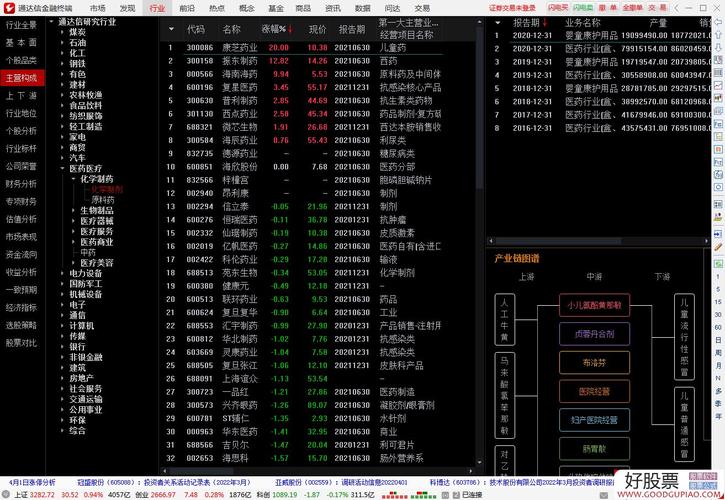Open 股票对比 in left sidebar

[21, 343]
